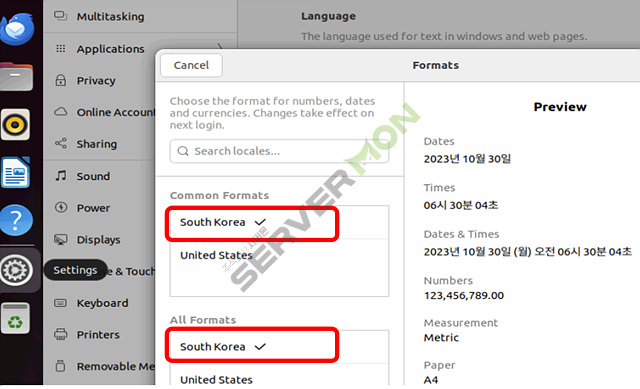This screenshot has width=640, height=389.
Task: Click the Printers icon in sidebar
Action: pyautogui.click(x=60, y=334)
